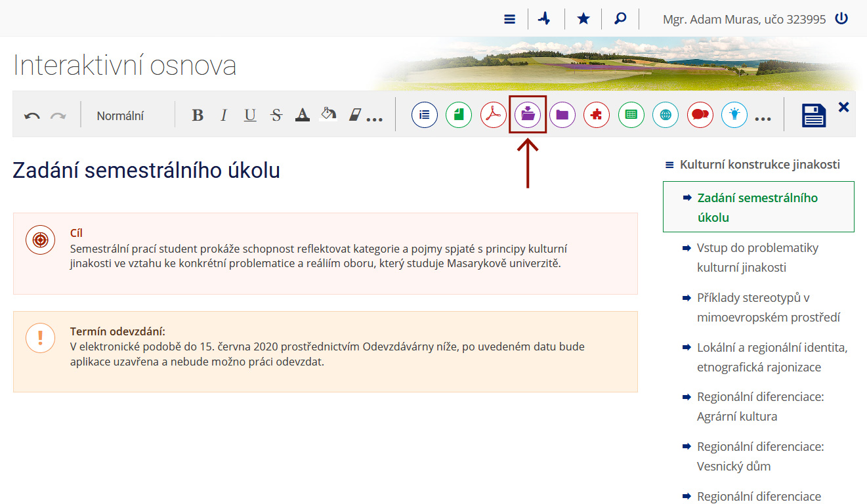Screen dimensions: 867x504
Task: Click the purple homework vault folder icon
Action: tap(528, 115)
